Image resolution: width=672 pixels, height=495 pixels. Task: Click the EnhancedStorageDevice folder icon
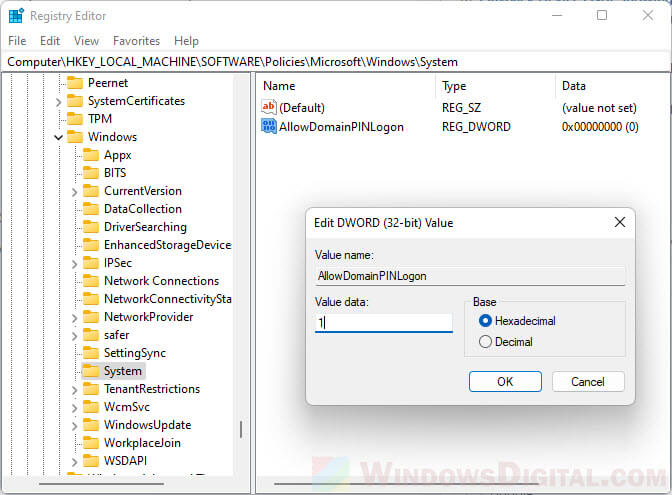click(90, 245)
